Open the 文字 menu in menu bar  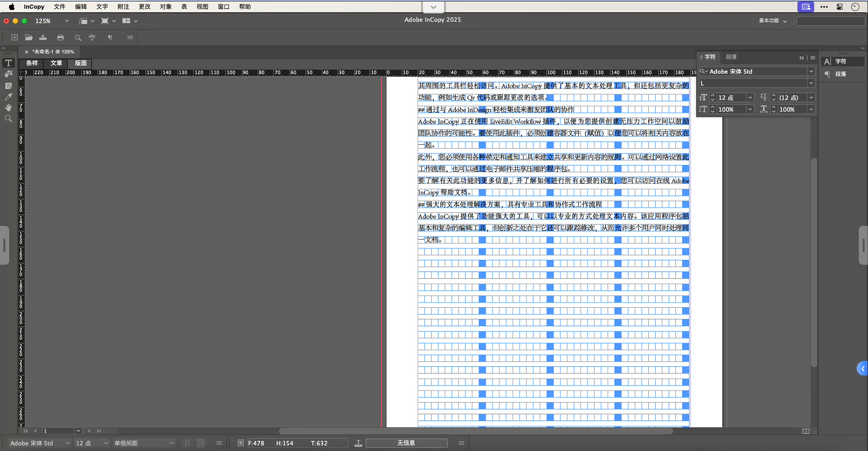(x=102, y=7)
